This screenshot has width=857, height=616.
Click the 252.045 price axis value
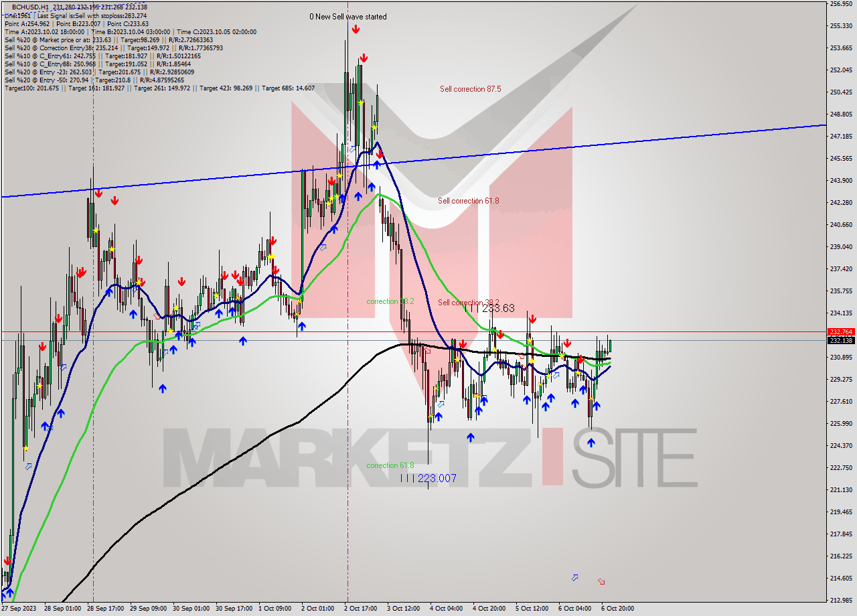[841, 70]
